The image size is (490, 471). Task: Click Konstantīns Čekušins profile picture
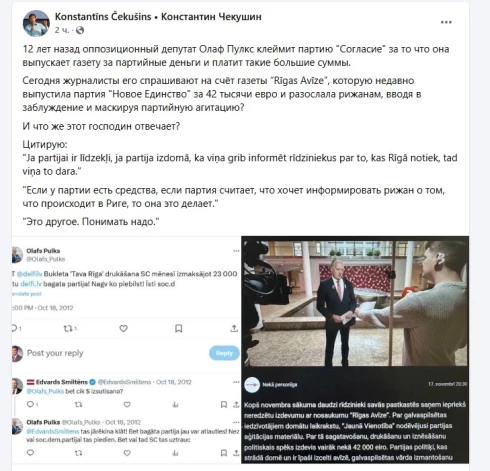(x=36, y=23)
